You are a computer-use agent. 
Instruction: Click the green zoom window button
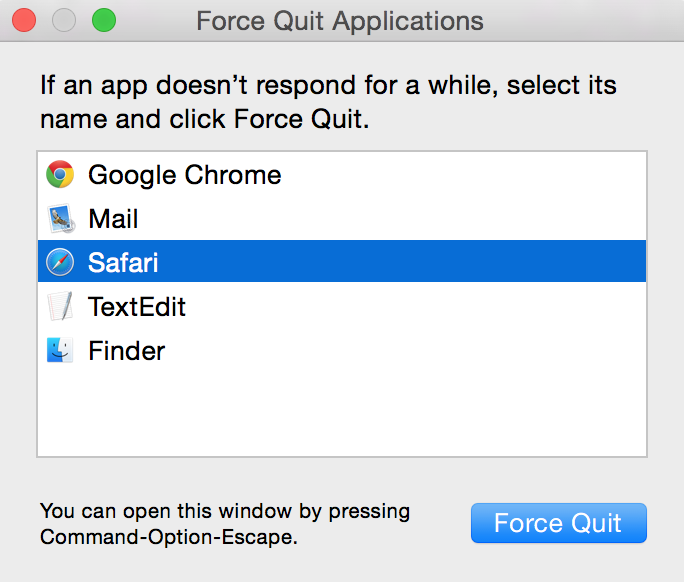coord(104,20)
